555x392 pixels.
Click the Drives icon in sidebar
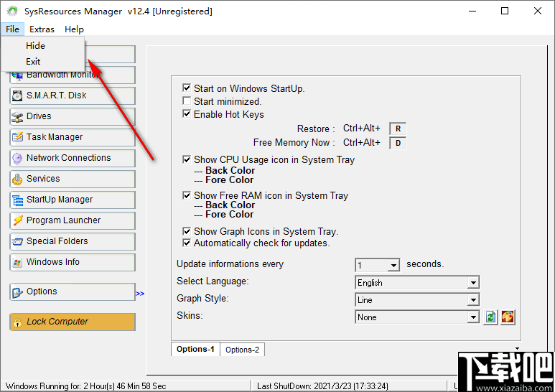point(17,116)
